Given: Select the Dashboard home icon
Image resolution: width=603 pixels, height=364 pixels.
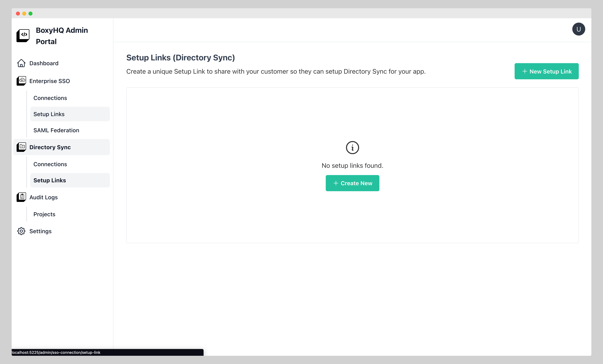Looking at the screenshot, I should pyautogui.click(x=21, y=63).
